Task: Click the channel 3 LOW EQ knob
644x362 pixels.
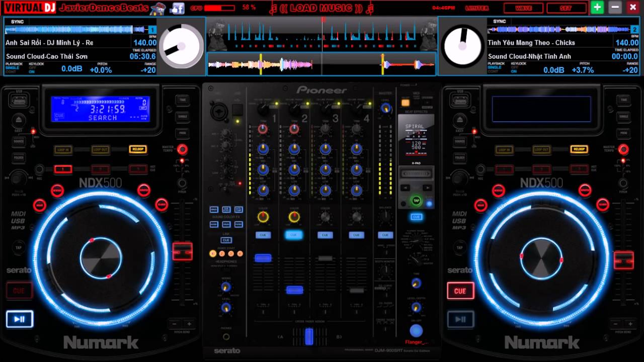Action: coord(326,190)
